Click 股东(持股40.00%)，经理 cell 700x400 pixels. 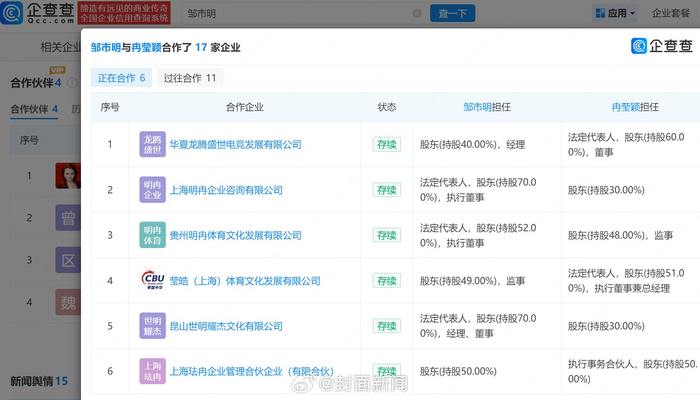(x=472, y=145)
